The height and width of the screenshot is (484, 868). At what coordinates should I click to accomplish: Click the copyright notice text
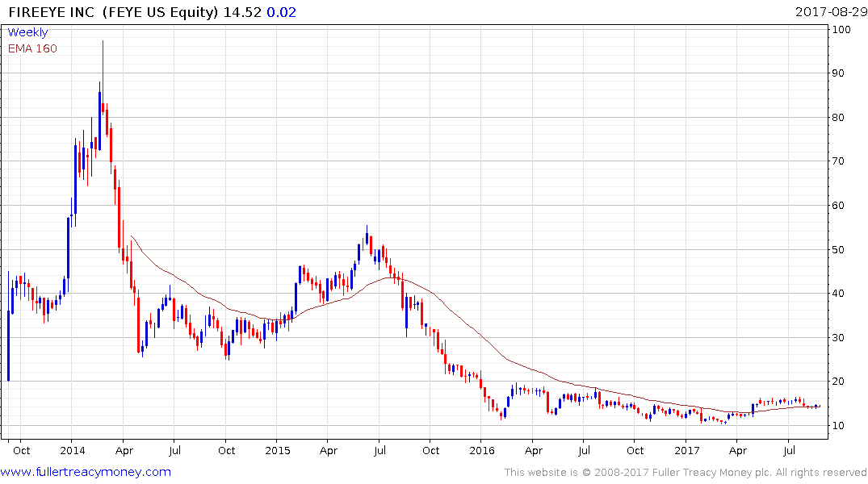[x=686, y=473]
